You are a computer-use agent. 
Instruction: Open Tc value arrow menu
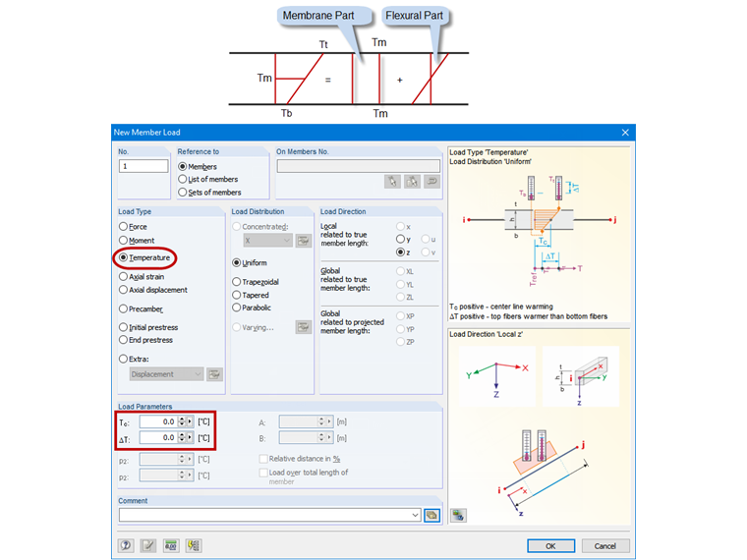tap(190, 421)
